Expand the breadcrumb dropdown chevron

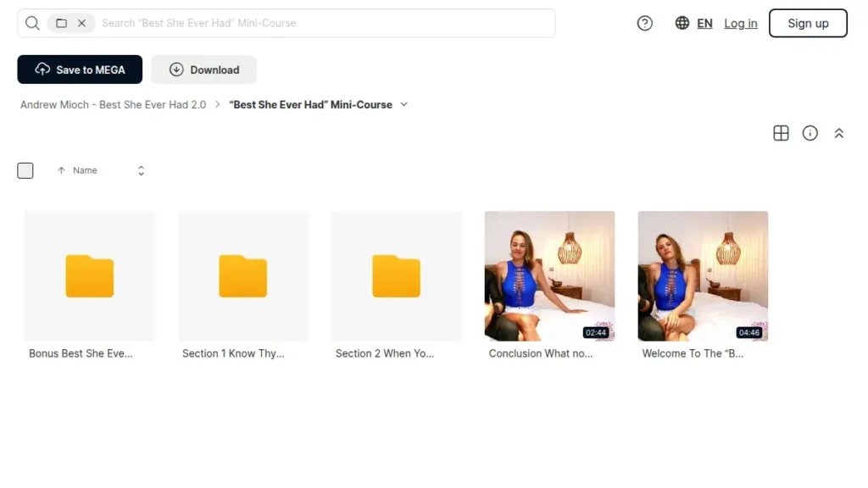click(x=404, y=104)
